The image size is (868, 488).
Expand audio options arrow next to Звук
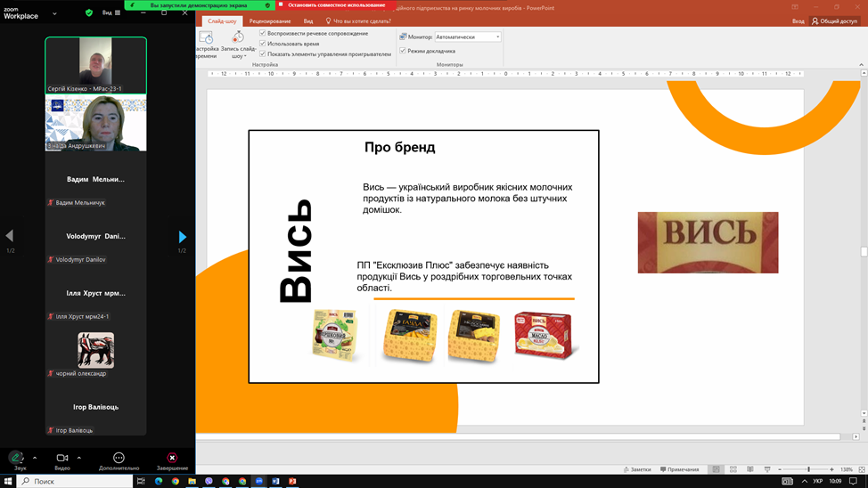35,458
